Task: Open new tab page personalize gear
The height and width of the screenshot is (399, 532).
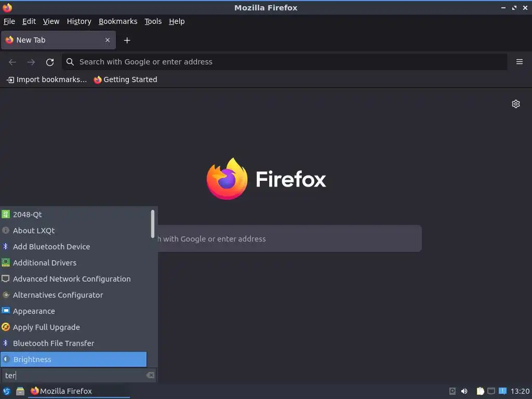Action: click(516, 104)
